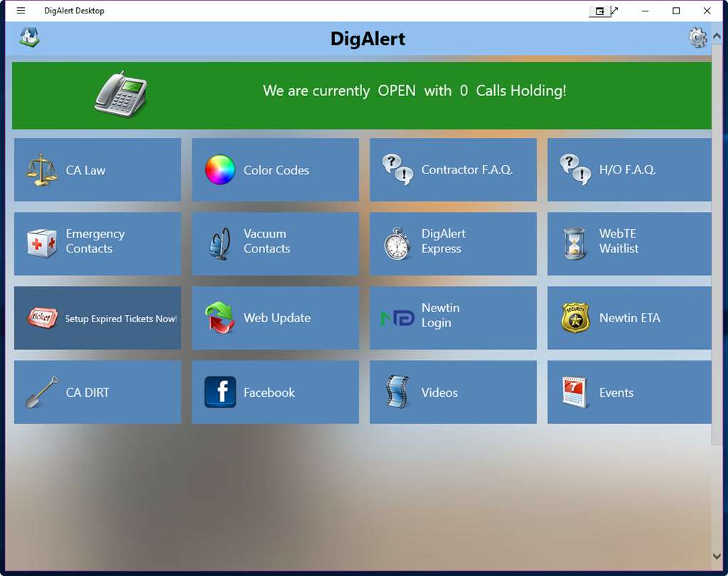Viewport: 728px width, 576px height.
Task: Click the scales of justice icon
Action: point(42,170)
